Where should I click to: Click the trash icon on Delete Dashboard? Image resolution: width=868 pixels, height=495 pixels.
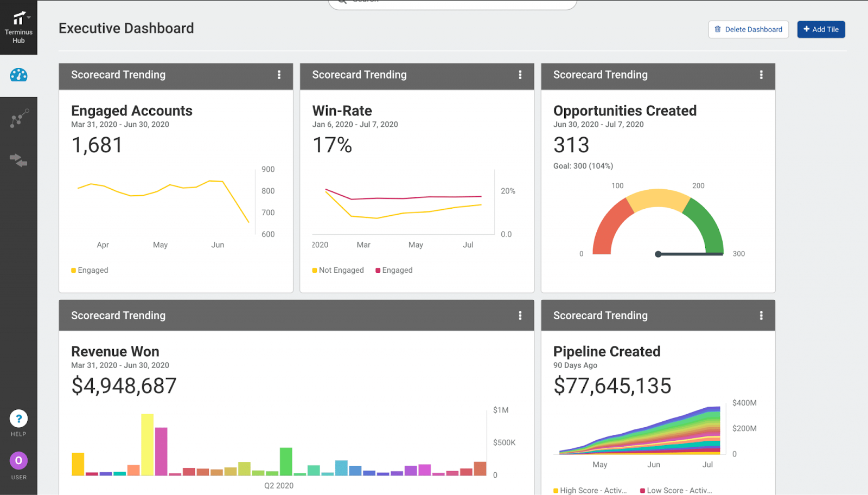point(719,29)
